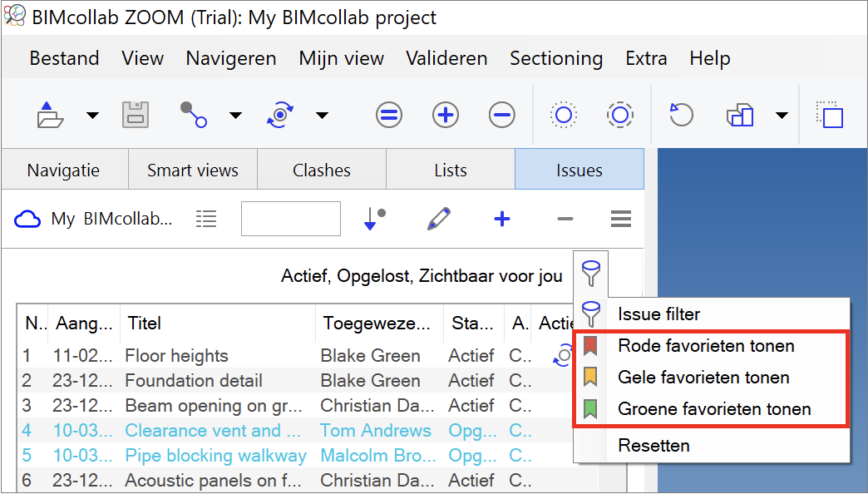Click the sort down-arrow icon
The height and width of the screenshot is (494, 868).
coord(374,219)
